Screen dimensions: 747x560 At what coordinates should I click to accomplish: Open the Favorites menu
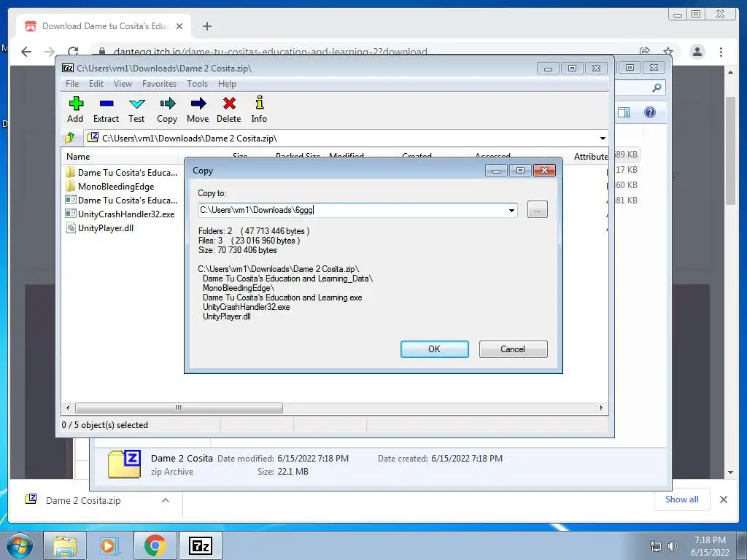[159, 84]
